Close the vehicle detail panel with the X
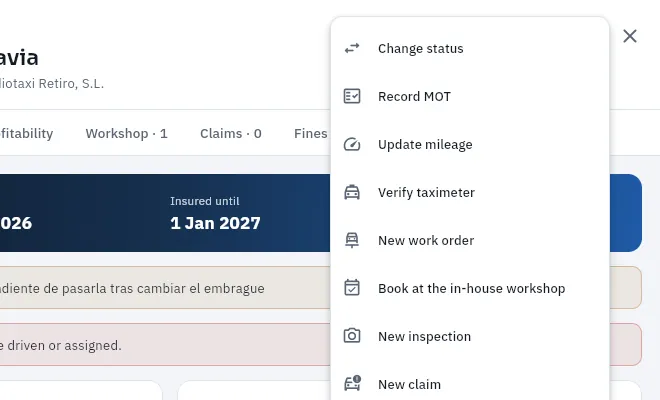660x400 pixels. click(630, 36)
